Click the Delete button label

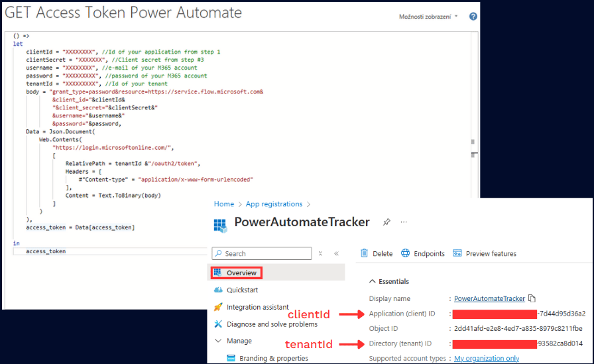(383, 254)
